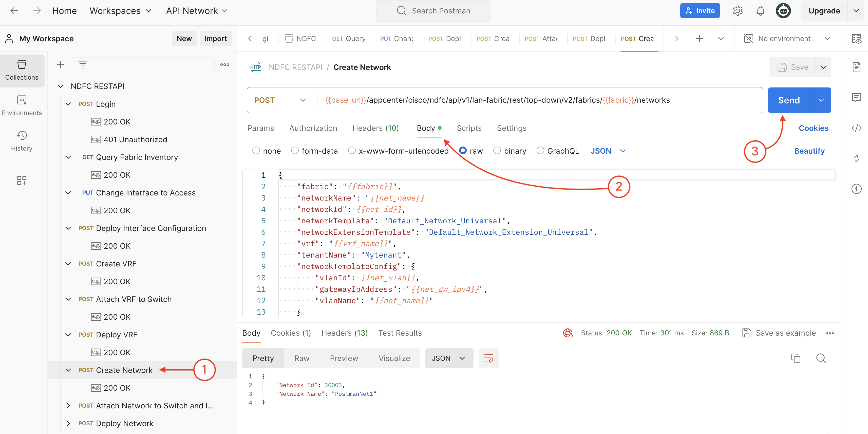Open the response Test Results tab

pos(400,333)
